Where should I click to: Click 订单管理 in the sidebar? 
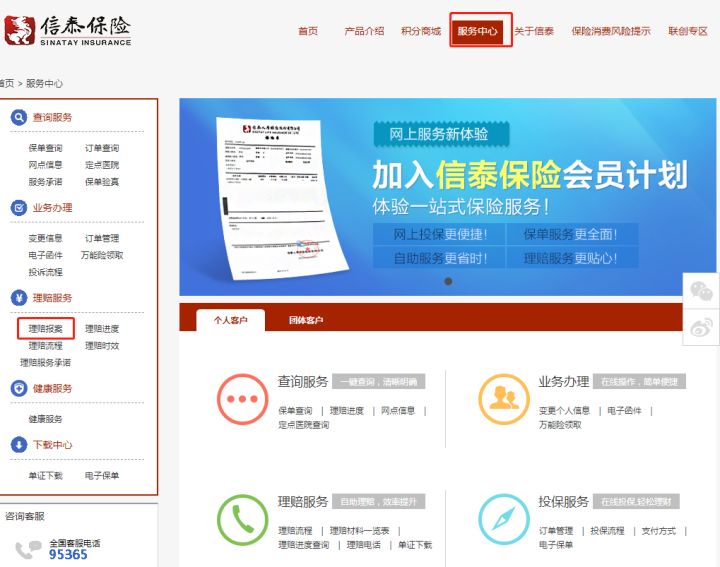(102, 238)
